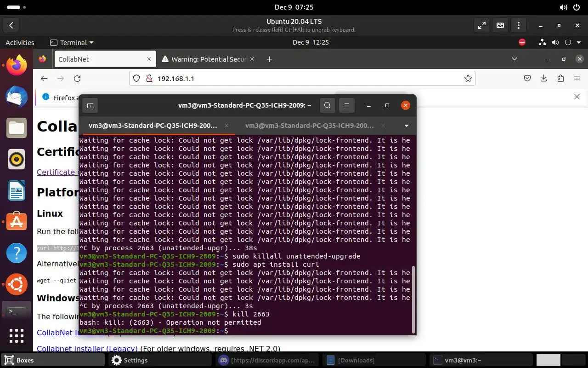Click the Firefox address bar URL
The height and width of the screenshot is (368, 588).
coord(176,79)
